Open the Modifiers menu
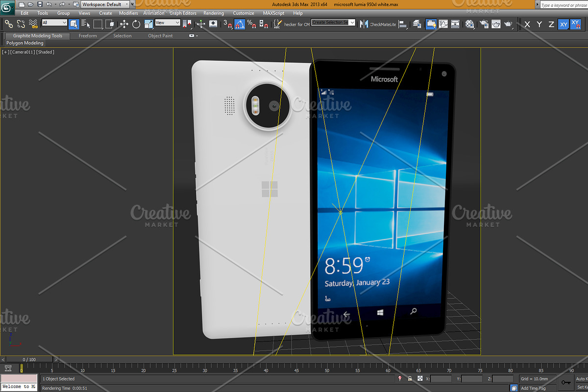Image resolution: width=588 pixels, height=392 pixels. (128, 13)
